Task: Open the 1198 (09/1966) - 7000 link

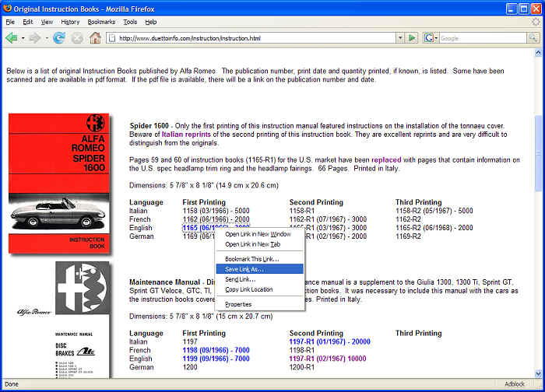Action: [x=216, y=350]
